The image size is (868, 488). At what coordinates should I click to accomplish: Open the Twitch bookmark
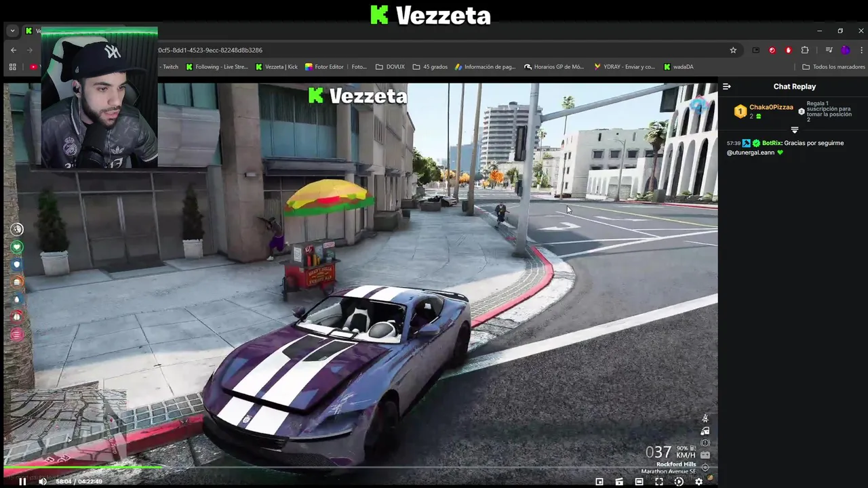168,67
